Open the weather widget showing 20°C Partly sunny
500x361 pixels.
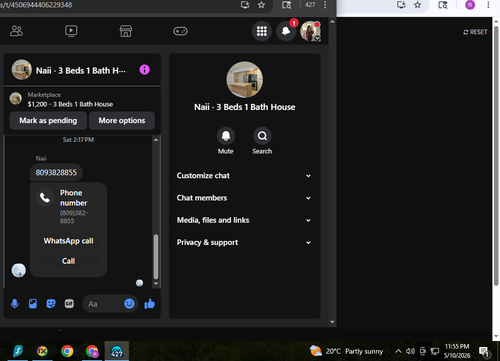[x=347, y=351]
